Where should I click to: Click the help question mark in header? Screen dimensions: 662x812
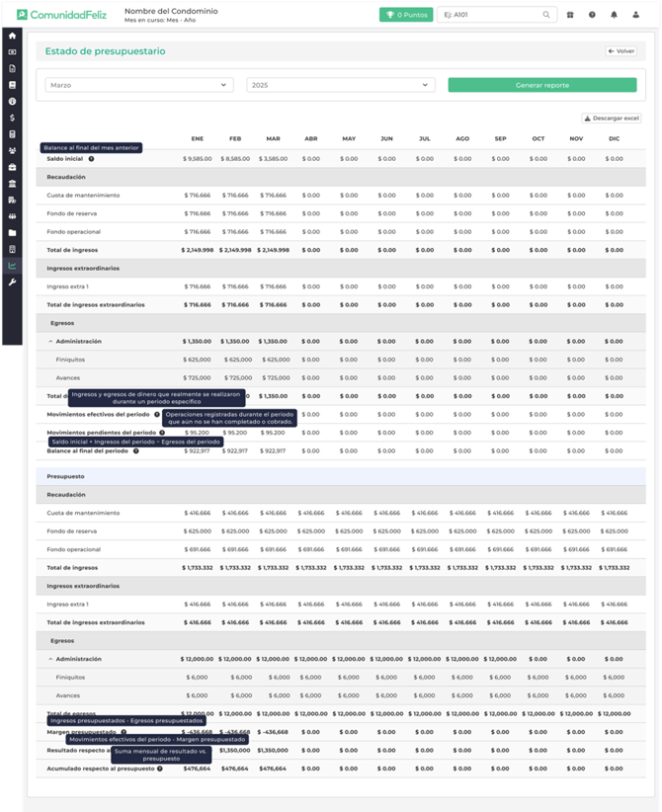[x=592, y=15]
